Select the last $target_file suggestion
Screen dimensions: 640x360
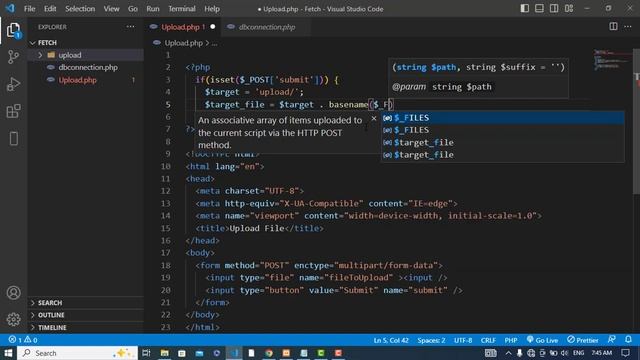[502, 155]
